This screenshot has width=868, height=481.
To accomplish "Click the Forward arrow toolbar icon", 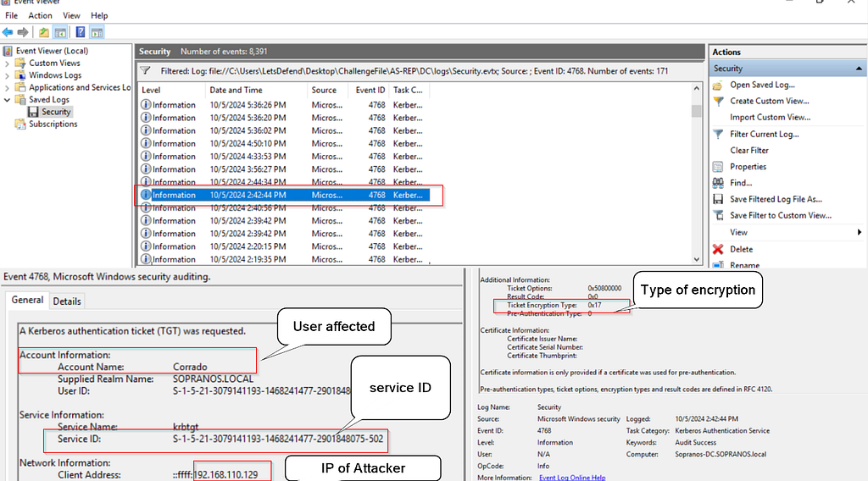I will click(23, 33).
